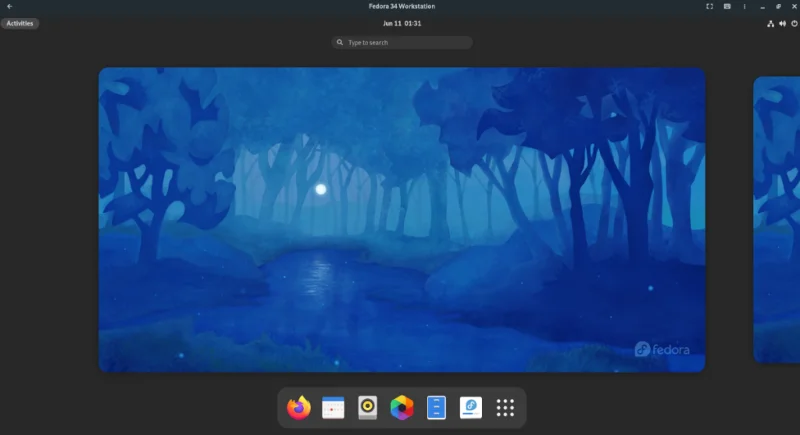Click the network status icon
Screen dimensions: 800x435
tap(770, 23)
